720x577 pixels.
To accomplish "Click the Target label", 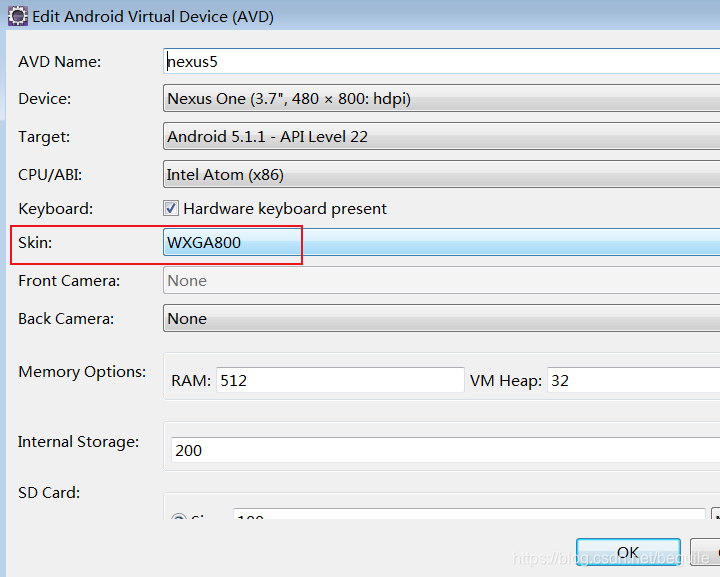I will (44, 137).
